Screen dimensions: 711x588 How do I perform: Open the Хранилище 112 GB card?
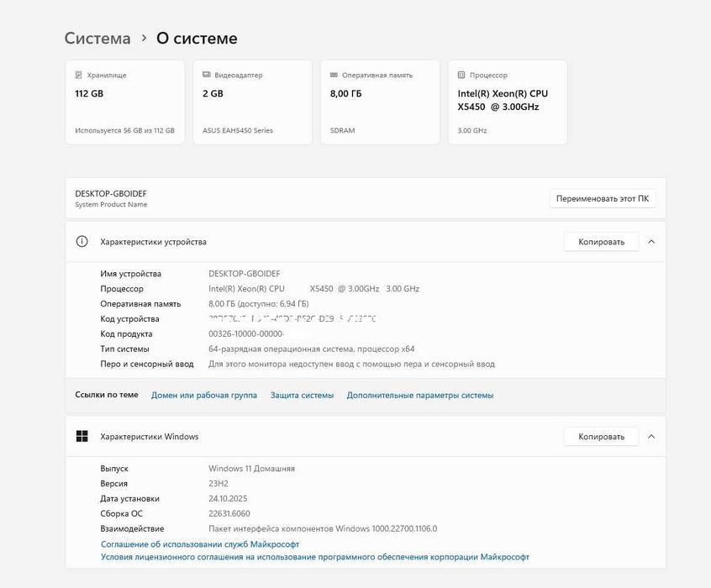pyautogui.click(x=124, y=102)
